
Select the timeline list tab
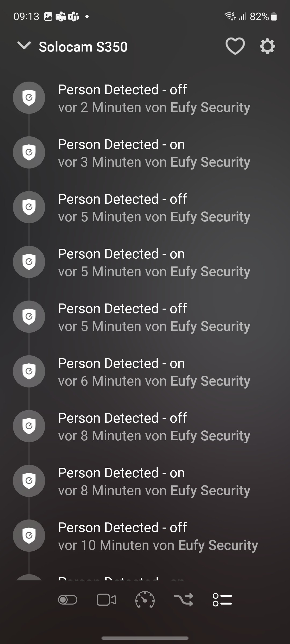222,600
